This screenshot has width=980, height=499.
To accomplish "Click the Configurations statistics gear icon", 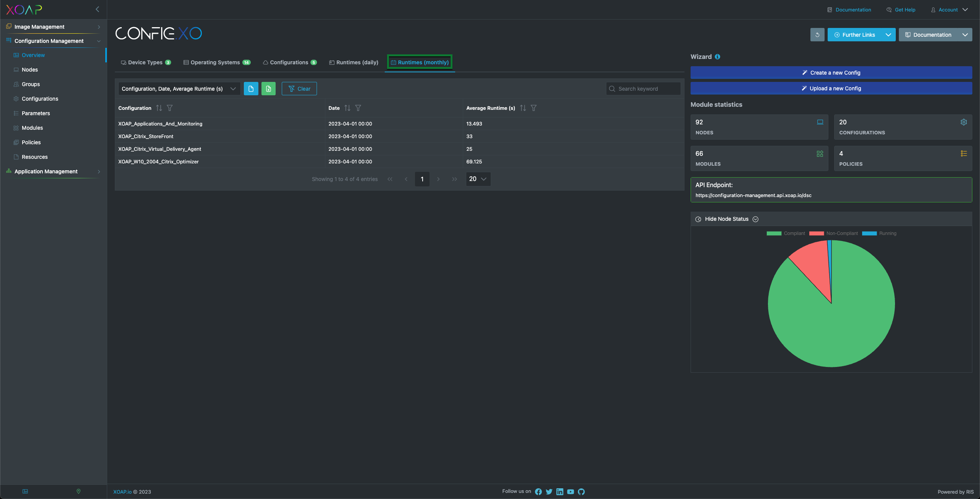I will coord(964,122).
